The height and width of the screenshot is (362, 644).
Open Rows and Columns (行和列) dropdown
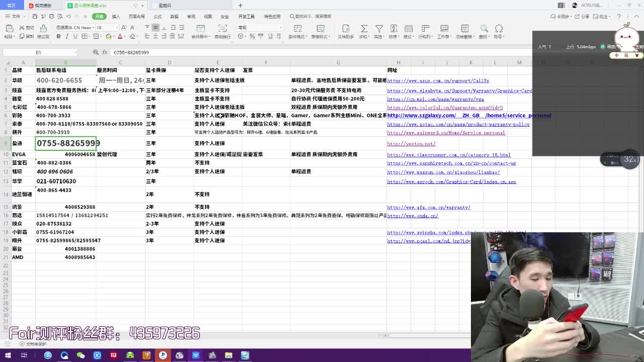[x=425, y=31]
